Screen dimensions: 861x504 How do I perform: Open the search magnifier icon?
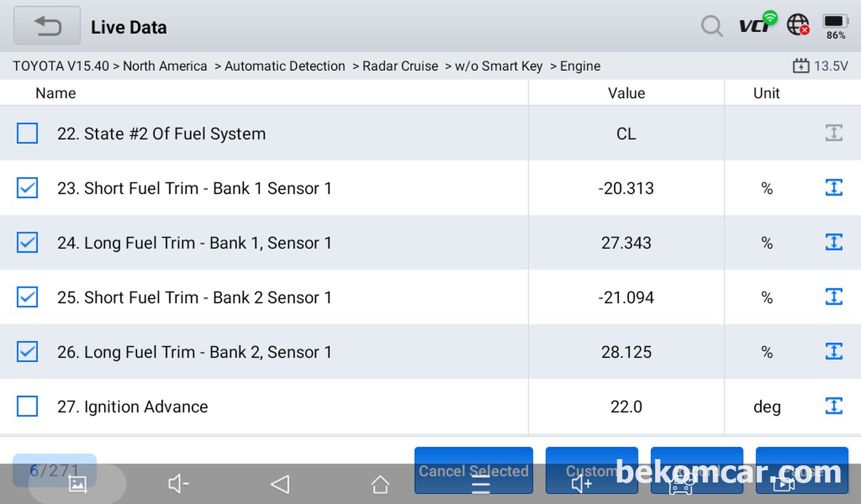pyautogui.click(x=712, y=26)
